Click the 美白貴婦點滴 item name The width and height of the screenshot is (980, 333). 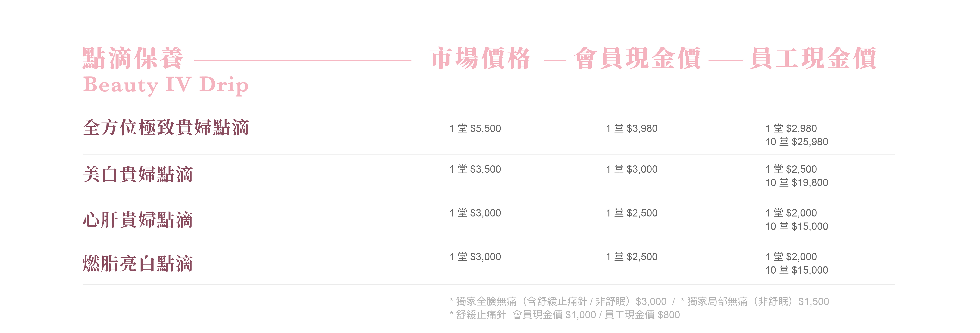[138, 174]
